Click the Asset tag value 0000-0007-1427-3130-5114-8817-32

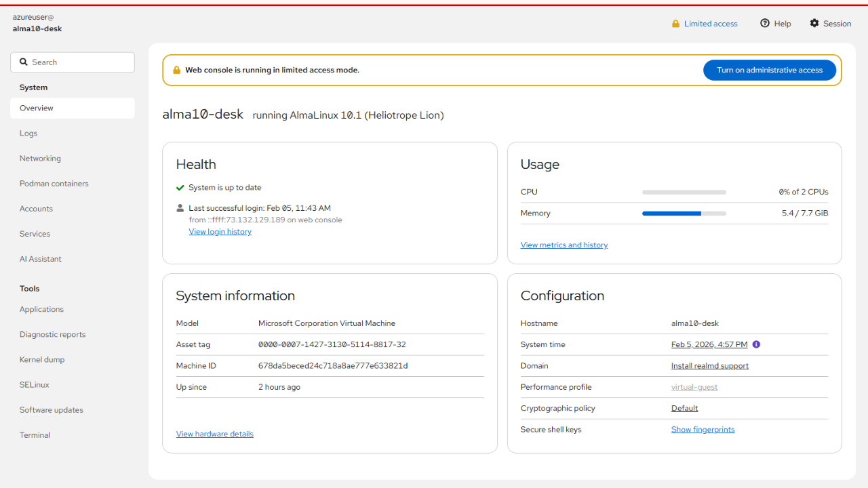pyautogui.click(x=332, y=344)
